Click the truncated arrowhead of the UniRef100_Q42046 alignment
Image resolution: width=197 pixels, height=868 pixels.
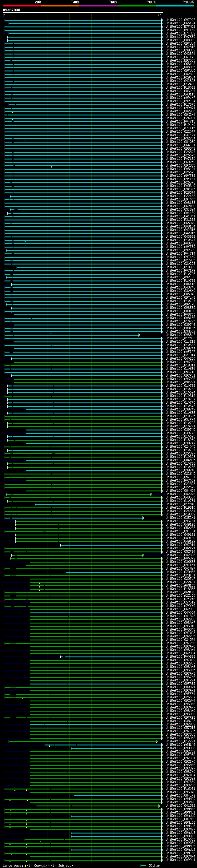tap(151, 494)
